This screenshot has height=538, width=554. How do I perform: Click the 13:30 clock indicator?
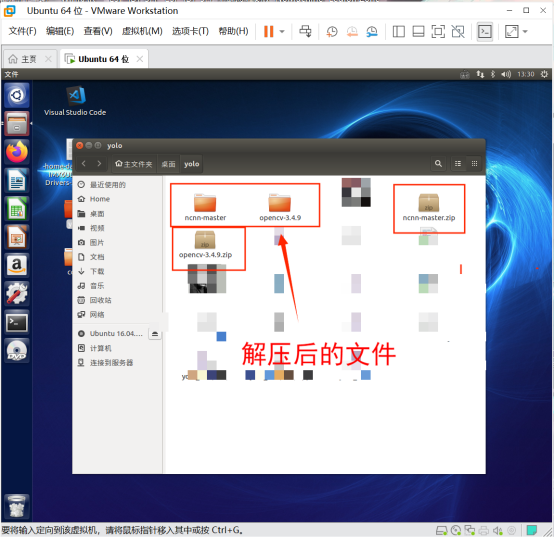click(526, 74)
